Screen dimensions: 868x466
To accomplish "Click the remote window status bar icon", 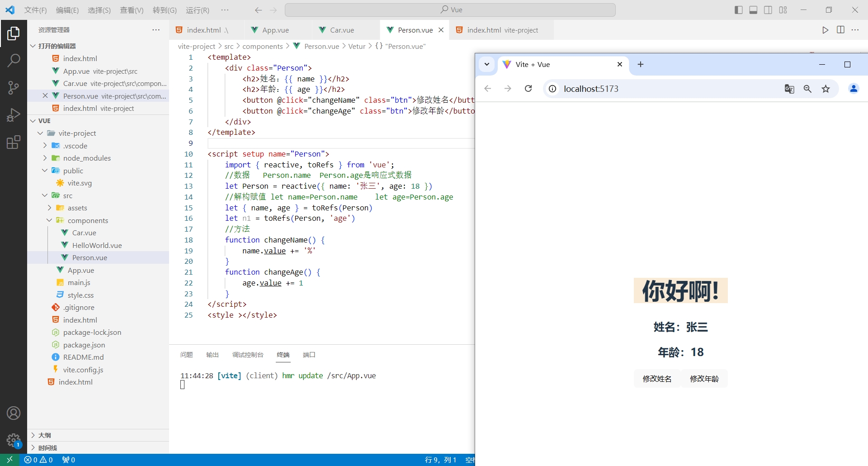I will [x=9, y=460].
